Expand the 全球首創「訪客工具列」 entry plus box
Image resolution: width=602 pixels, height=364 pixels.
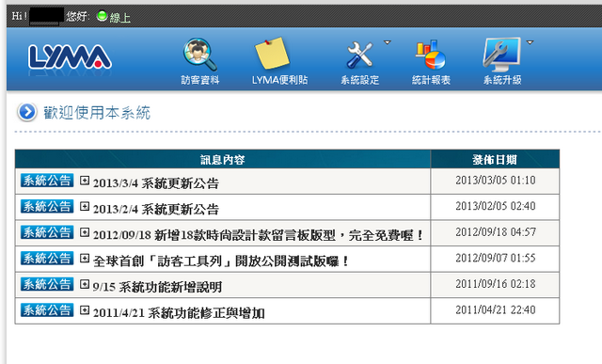point(85,258)
